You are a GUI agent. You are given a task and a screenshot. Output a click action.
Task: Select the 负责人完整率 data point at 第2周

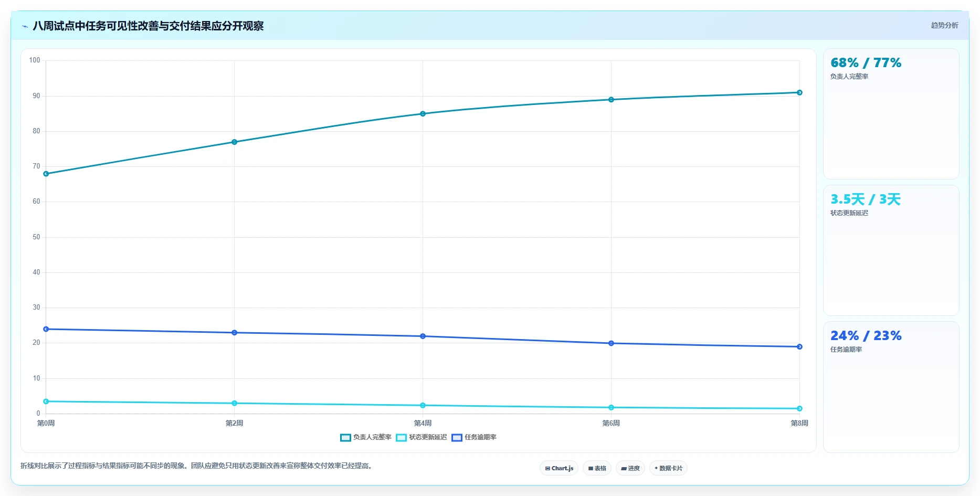[x=234, y=142]
